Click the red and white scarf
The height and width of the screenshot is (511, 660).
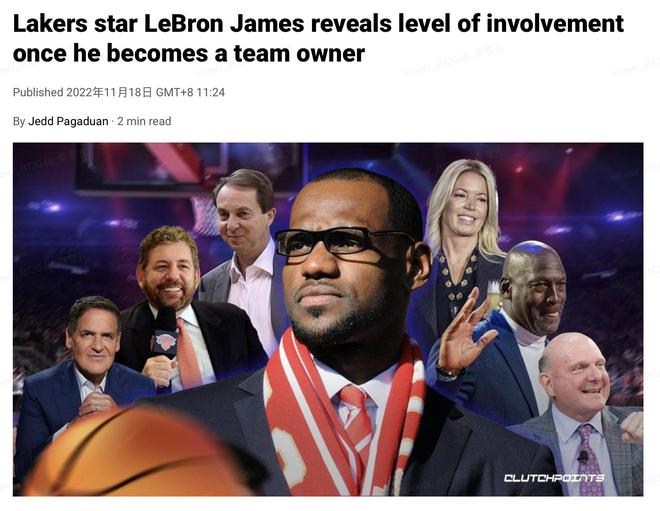343,417
